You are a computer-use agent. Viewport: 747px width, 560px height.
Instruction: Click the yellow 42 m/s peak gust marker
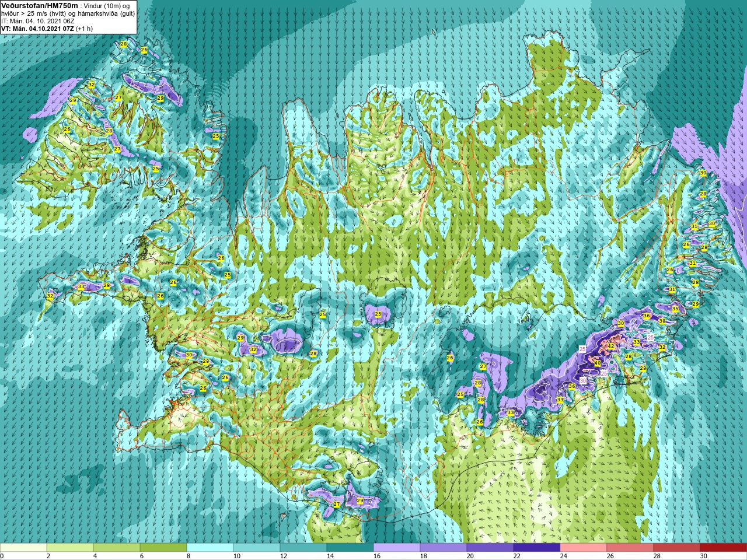(611, 346)
